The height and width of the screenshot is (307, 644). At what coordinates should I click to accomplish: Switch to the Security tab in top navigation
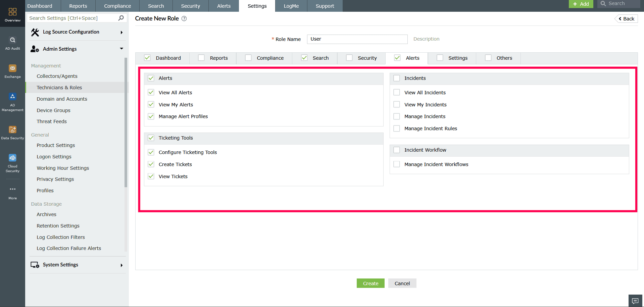(x=190, y=6)
